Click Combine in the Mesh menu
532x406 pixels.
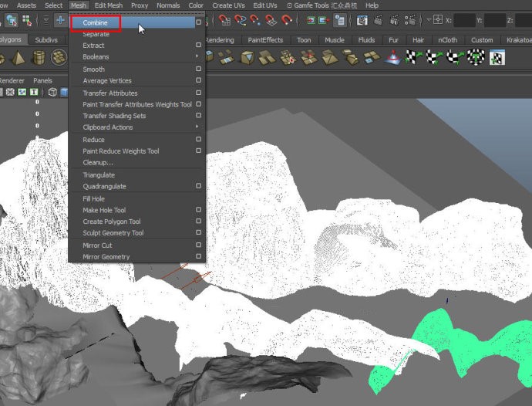click(96, 23)
